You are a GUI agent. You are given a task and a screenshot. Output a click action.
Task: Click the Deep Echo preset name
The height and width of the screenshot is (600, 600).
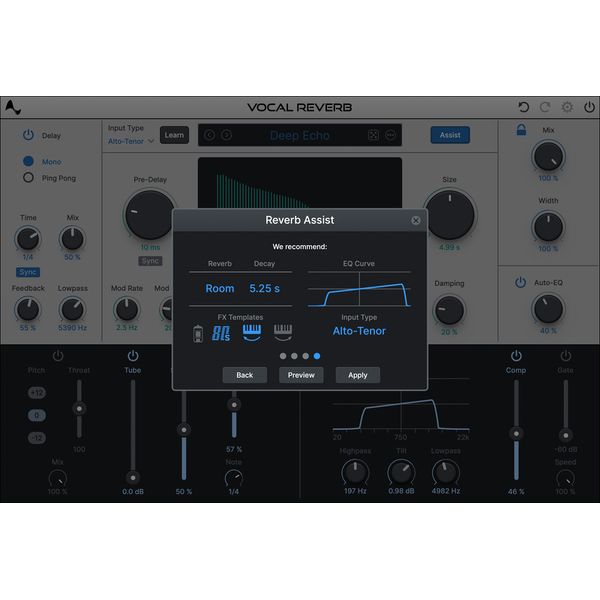point(300,135)
